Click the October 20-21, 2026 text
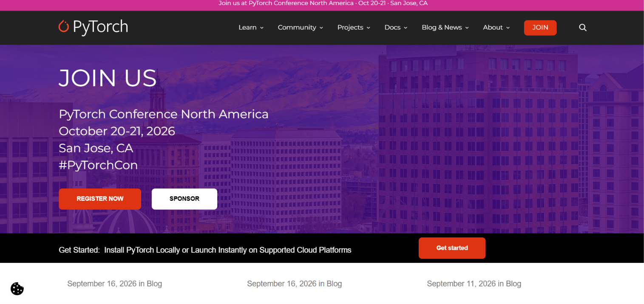This screenshot has height=304, width=644. [117, 131]
